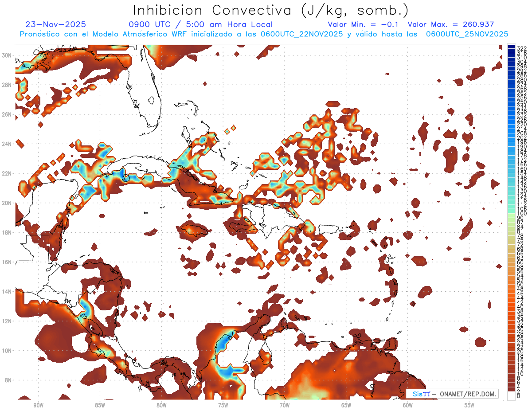This screenshot has height=411, width=532.
Task: Click the '22N' latitude label
Action: (x=8, y=173)
